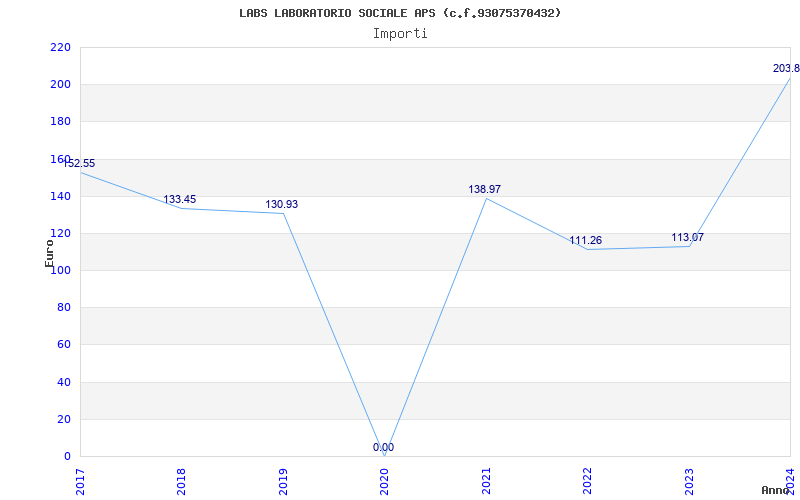Screen dimensions: 800x500
Task: Click the 220 y-axis tick label
Action: [x=60, y=47]
